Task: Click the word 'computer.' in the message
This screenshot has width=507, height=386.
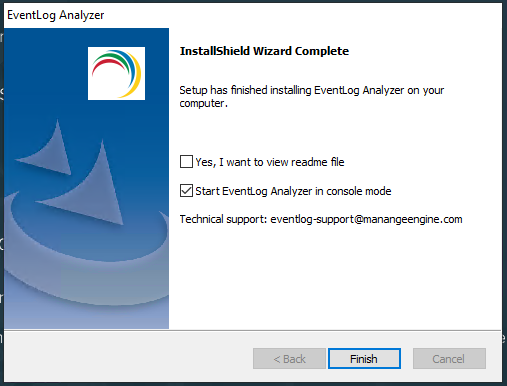Action: [x=203, y=104]
